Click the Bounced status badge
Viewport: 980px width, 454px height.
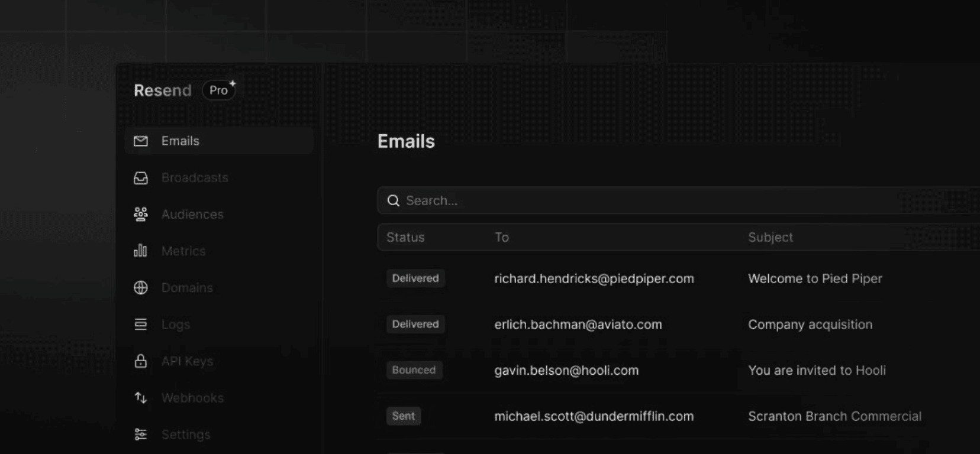(x=414, y=370)
